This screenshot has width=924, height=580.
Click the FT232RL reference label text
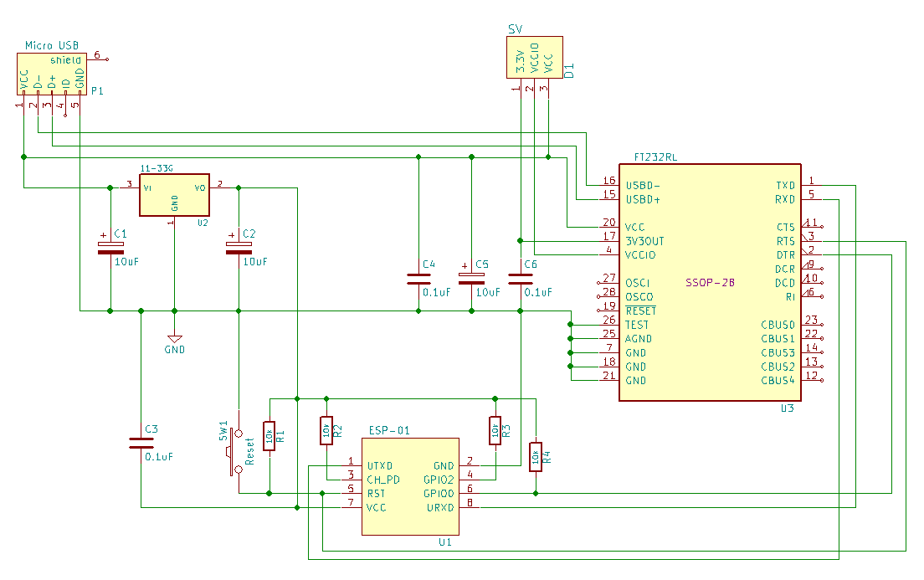[x=655, y=156]
